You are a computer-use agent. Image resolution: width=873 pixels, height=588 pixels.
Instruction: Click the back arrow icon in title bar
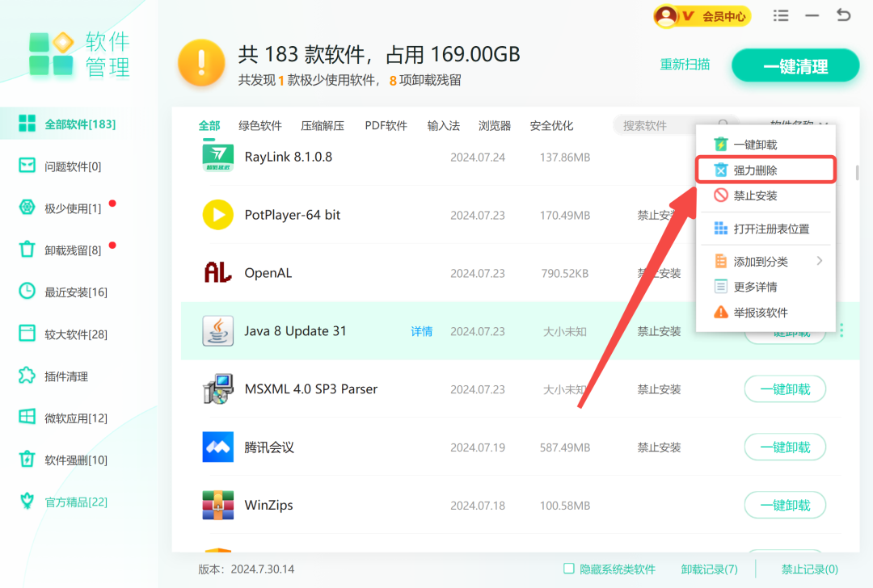click(843, 15)
